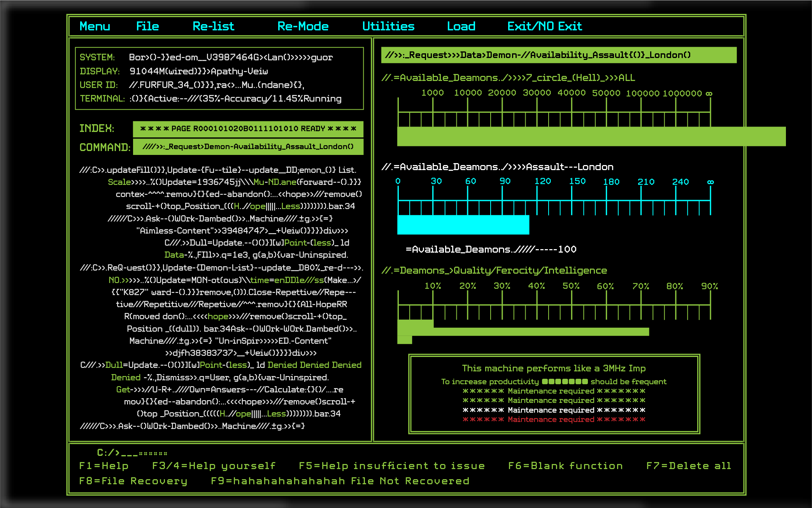Open the Utilities menu
Viewport: 812px width, 508px height.
[388, 26]
